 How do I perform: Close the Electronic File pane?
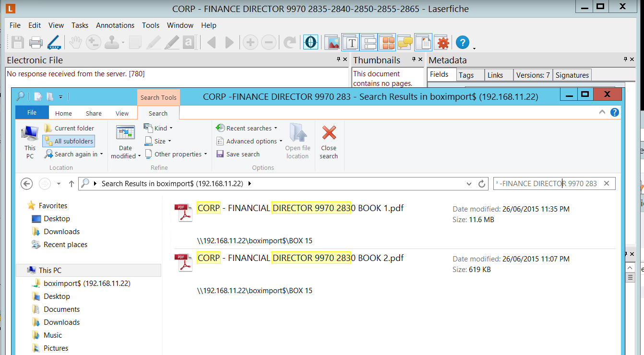pyautogui.click(x=346, y=59)
